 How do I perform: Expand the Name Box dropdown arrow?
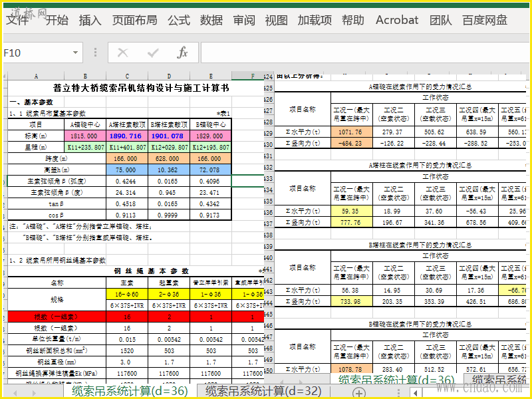75,53
